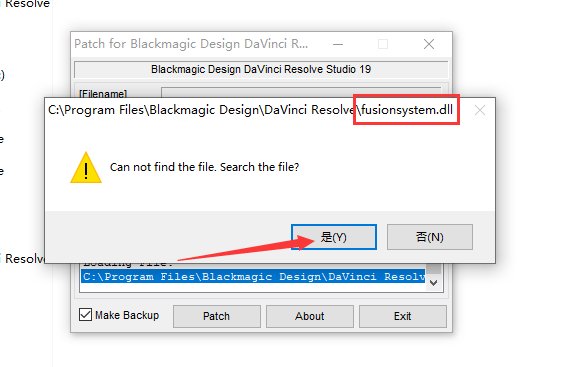Minimize the Patch window
584x367 pixels.
338,44
